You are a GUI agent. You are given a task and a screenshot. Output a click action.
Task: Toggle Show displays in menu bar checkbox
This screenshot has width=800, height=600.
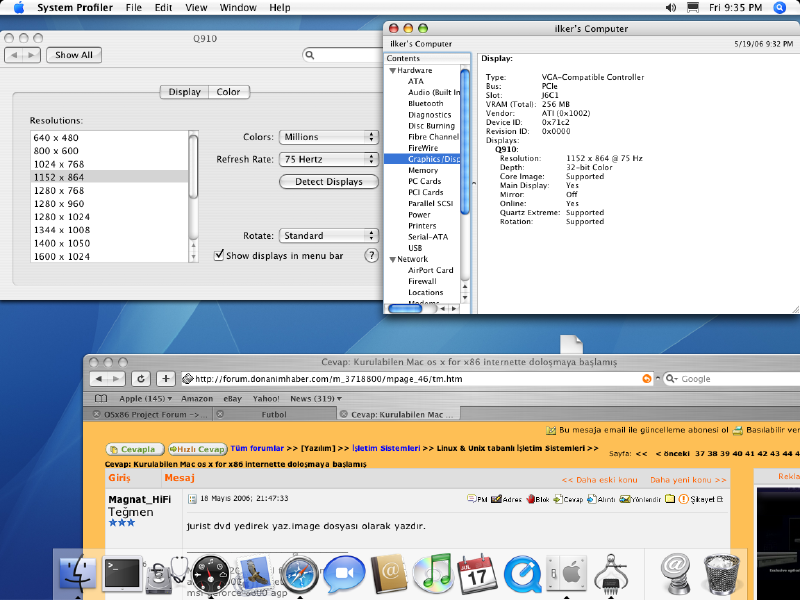click(219, 255)
